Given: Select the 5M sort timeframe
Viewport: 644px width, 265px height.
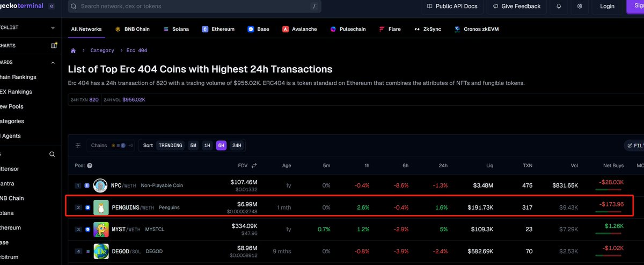Looking at the screenshot, I should [193, 146].
